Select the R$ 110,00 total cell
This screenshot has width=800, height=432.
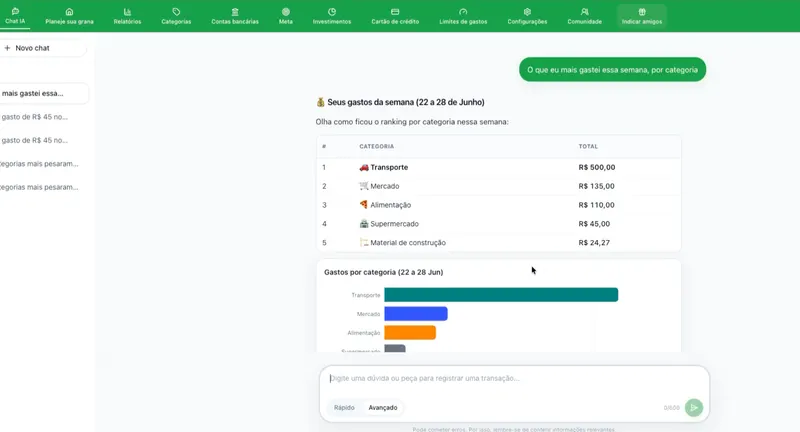[x=596, y=205]
